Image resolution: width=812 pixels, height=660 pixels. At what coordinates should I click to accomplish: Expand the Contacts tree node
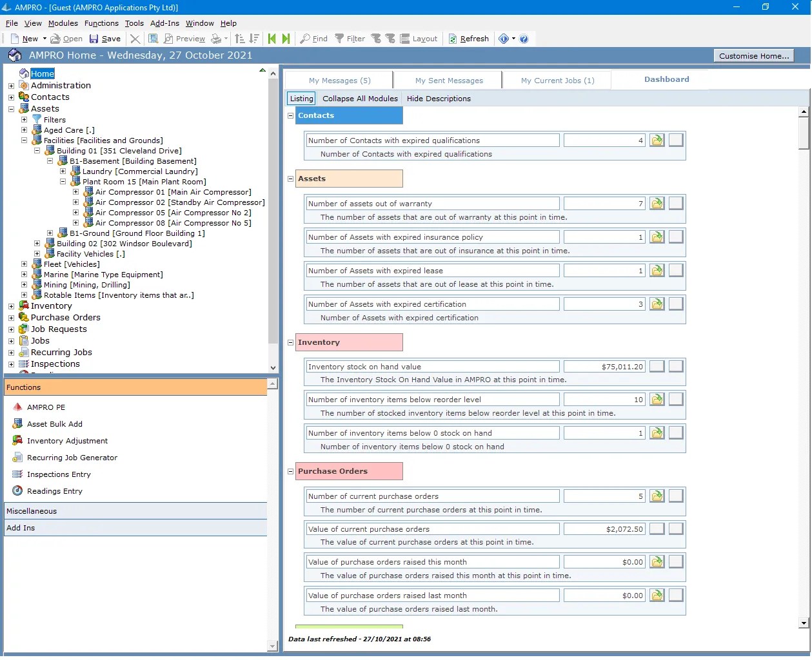coord(11,97)
